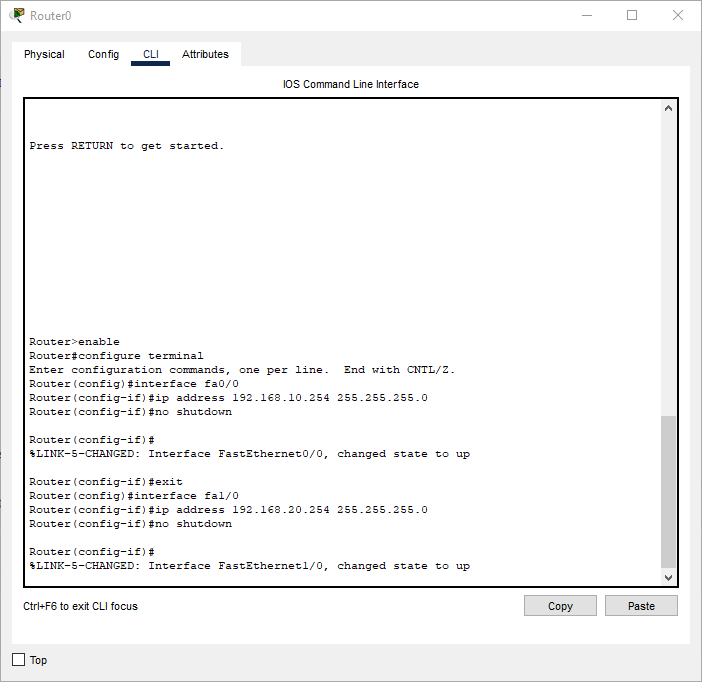The height and width of the screenshot is (682, 702).
Task: Click the terminal scrollbar up arrow
Action: [x=669, y=107]
